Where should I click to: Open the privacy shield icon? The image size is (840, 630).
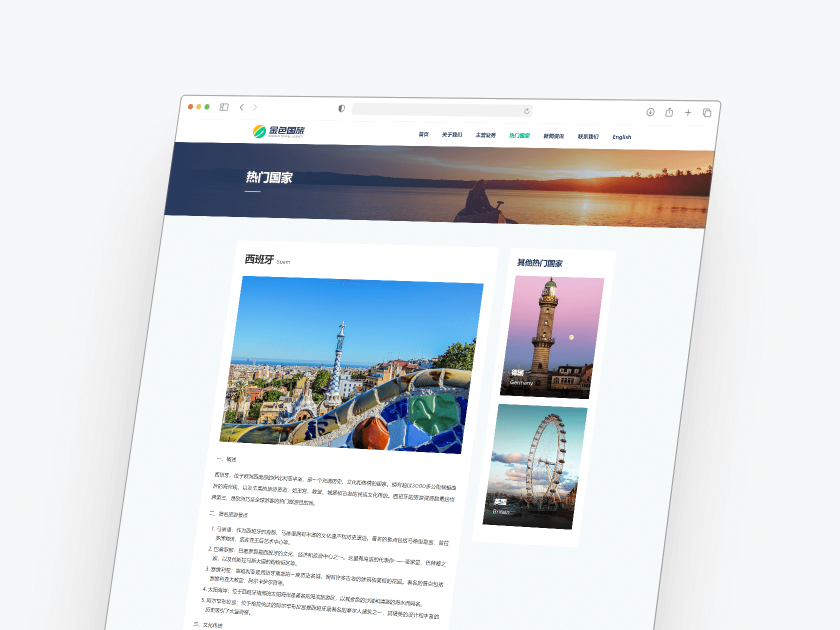[x=341, y=108]
